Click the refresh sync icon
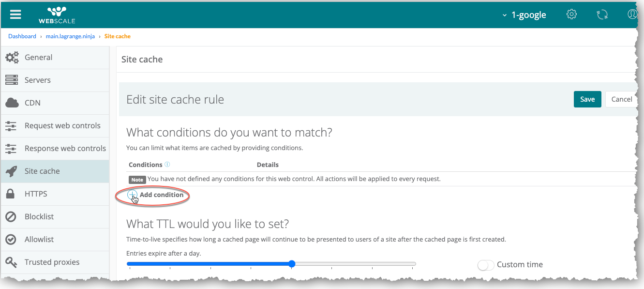This screenshot has width=644, height=289. tap(602, 15)
